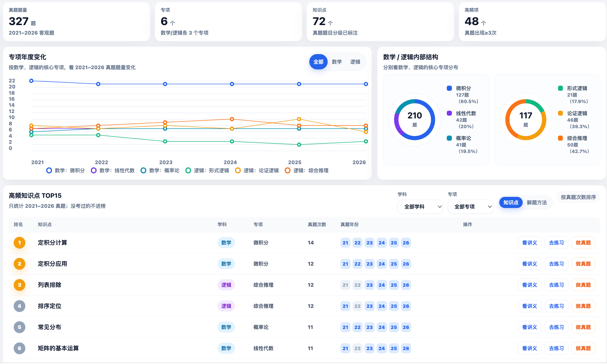The height and width of the screenshot is (364, 607).
Task: Click 看讲义 for 排序定位
Action: [530, 306]
